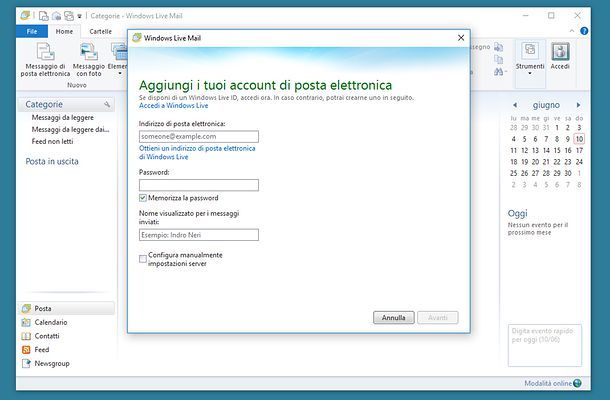The width and height of the screenshot is (610, 400).
Task: Open Posta in uscita folder
Action: [52, 161]
